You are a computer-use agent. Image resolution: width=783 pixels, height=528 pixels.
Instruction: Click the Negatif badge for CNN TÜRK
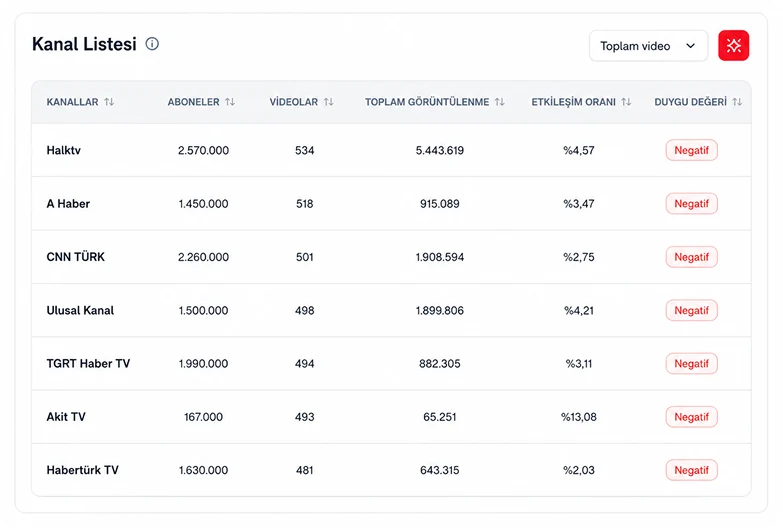[x=691, y=257]
